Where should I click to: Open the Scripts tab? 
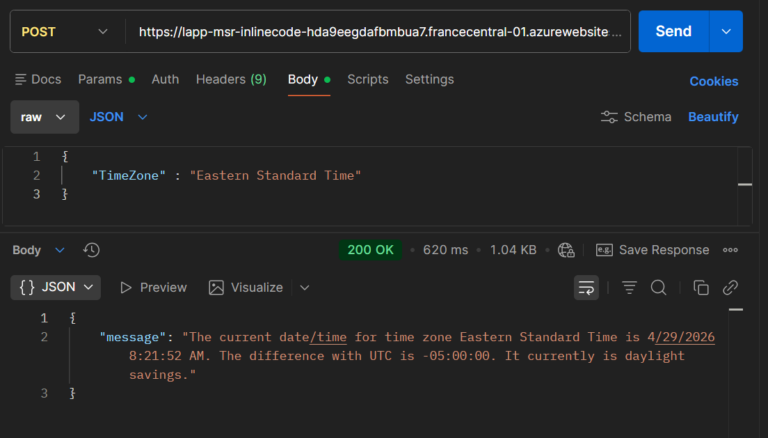(368, 79)
